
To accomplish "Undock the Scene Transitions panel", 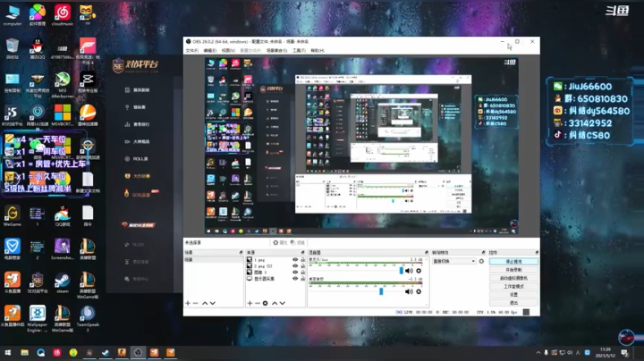I will click(x=483, y=252).
